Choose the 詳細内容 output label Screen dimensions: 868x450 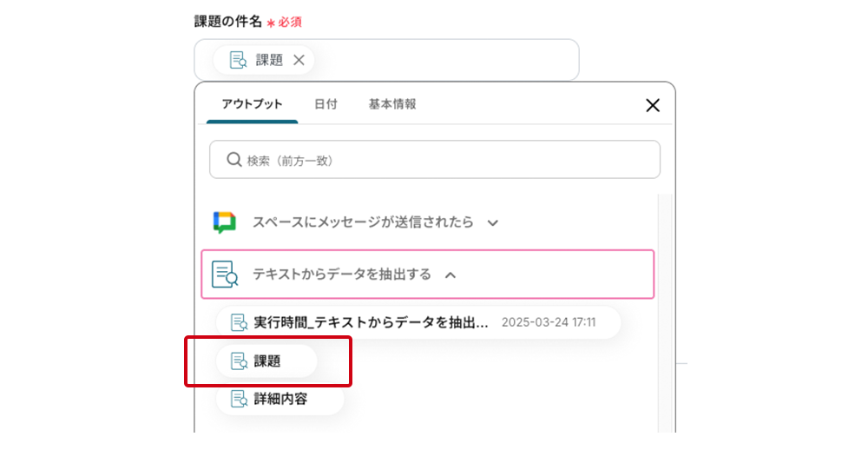click(280, 399)
